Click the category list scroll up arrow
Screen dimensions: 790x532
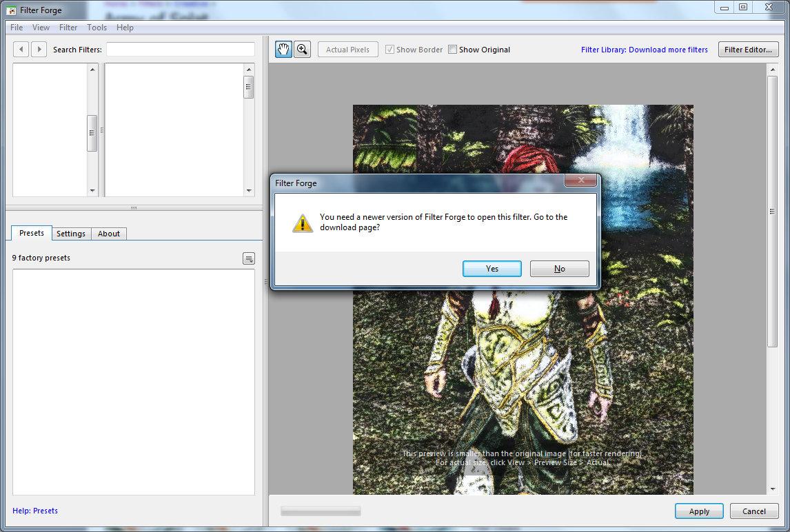pyautogui.click(x=92, y=69)
